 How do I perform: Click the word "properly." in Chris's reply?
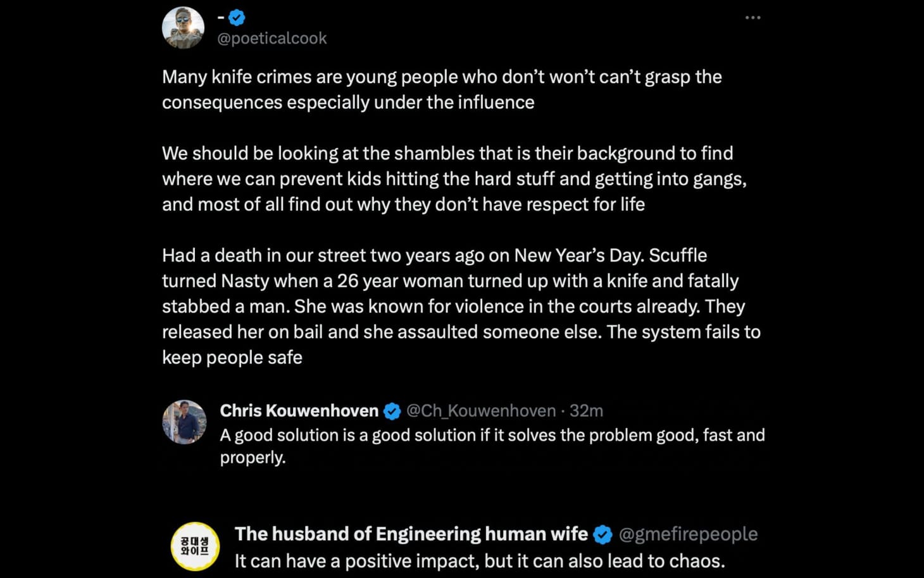click(x=253, y=458)
